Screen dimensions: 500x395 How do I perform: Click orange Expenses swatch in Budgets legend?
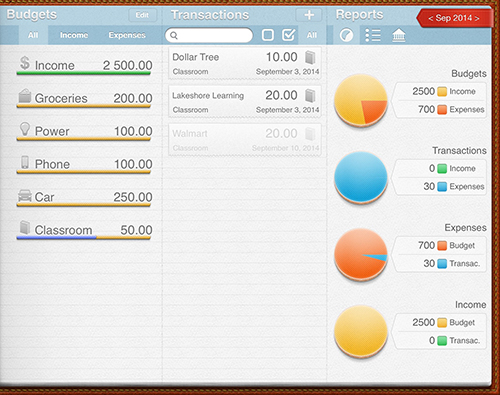click(442, 110)
